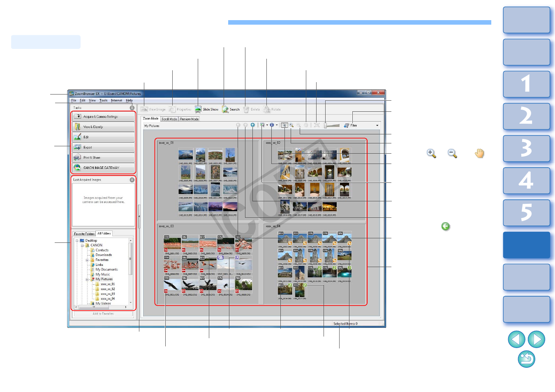The image size is (555, 392).
Task: Click the thumbnail display settings icon
Action: coord(262,125)
